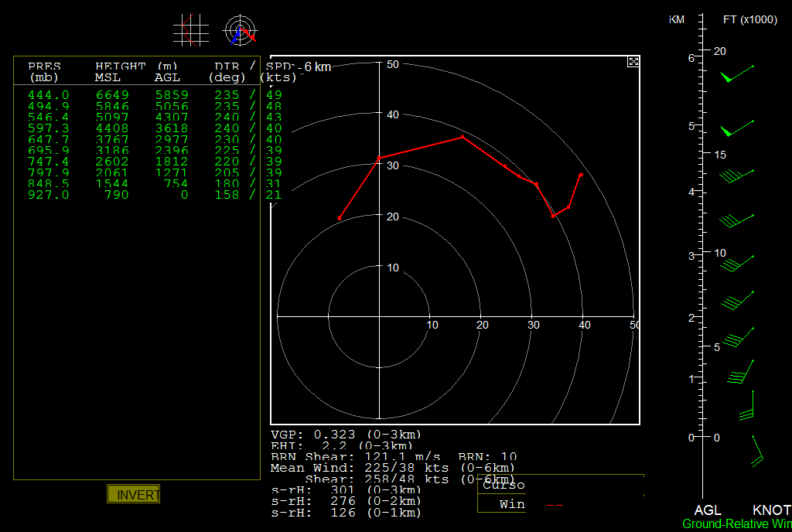Click the Ground-Relative Wind label
Viewport: 792px width, 532px height.
pos(737,524)
